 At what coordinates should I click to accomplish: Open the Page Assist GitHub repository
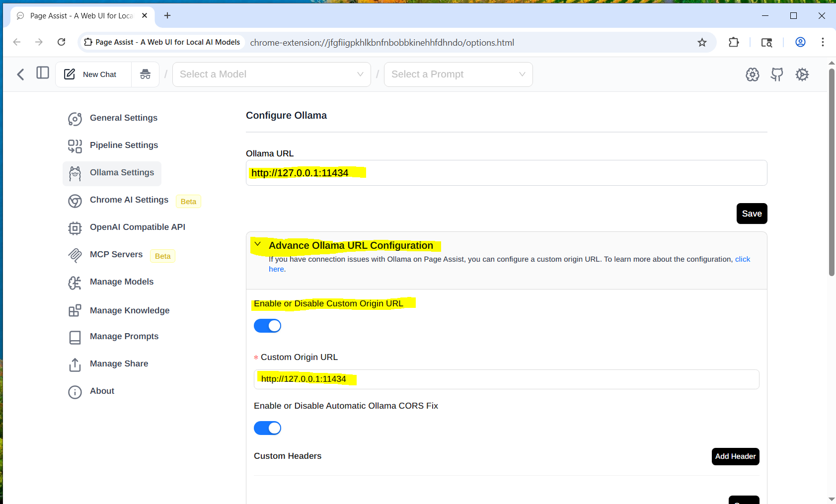776,74
